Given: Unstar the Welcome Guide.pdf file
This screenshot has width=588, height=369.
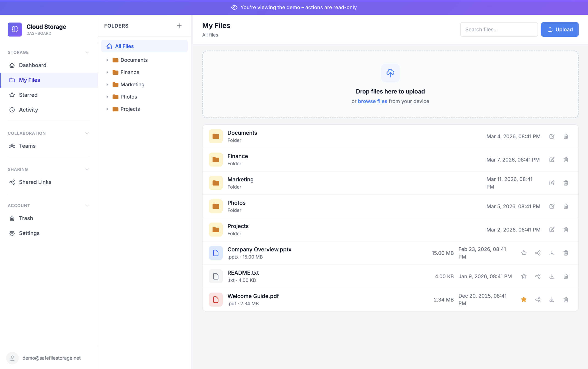Looking at the screenshot, I should pos(524,299).
